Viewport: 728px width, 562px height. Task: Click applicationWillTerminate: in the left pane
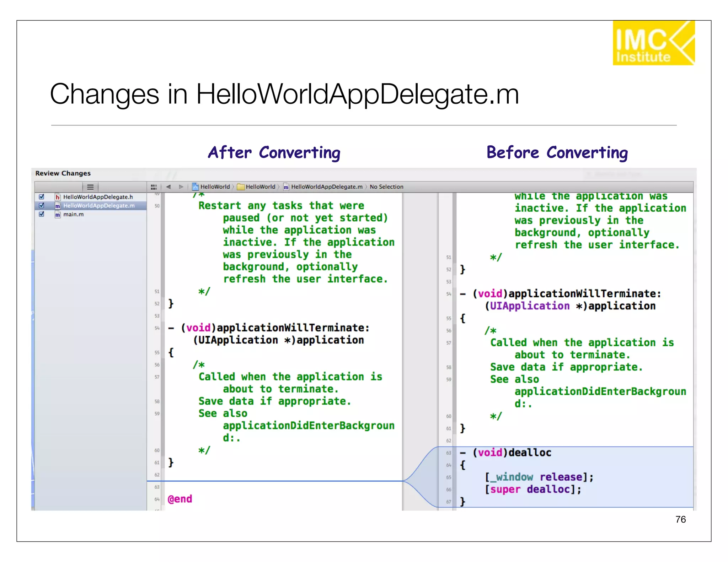coord(293,328)
